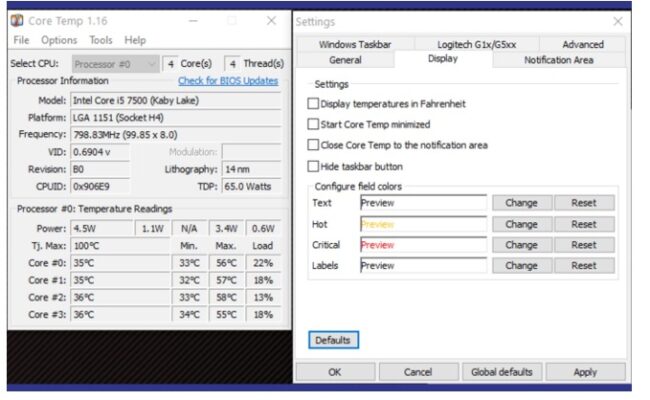Close the Settings dialog window

(x=617, y=21)
